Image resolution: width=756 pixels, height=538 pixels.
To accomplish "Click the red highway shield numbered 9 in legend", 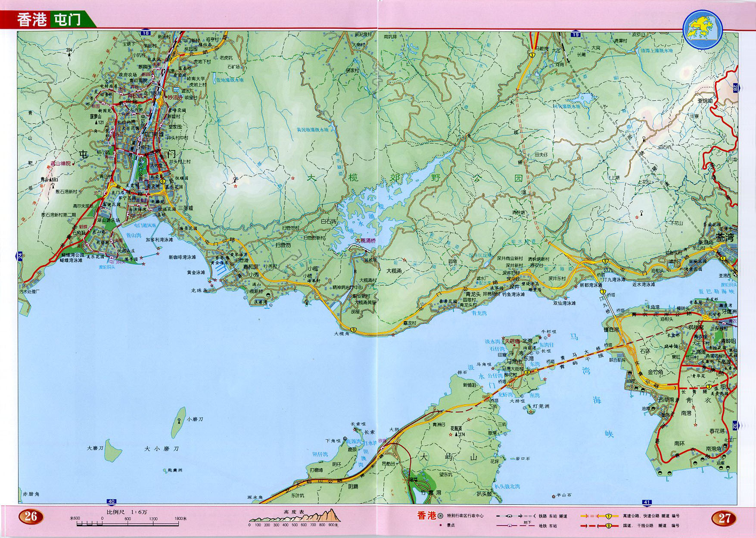I will point(608,525).
